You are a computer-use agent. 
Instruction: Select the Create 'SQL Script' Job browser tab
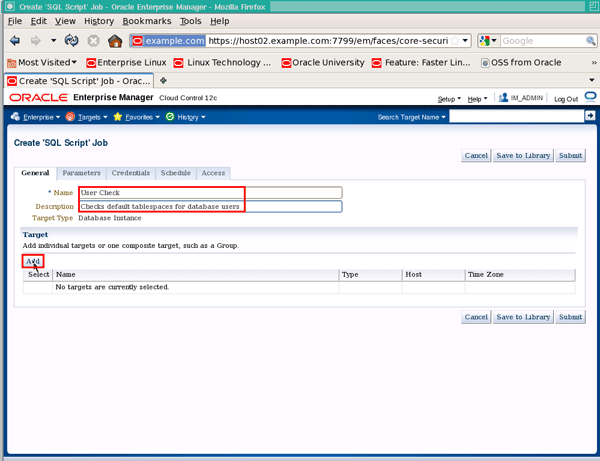(79, 81)
